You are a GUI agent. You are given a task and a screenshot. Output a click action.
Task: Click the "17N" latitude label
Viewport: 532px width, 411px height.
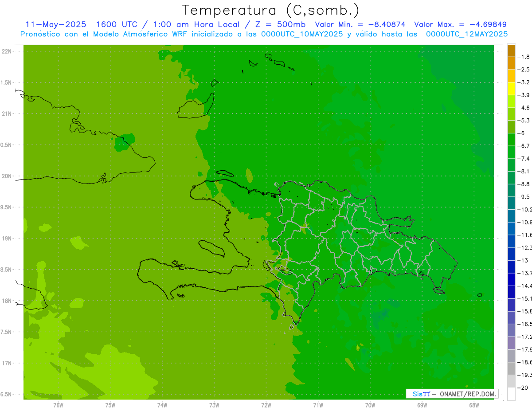7,363
